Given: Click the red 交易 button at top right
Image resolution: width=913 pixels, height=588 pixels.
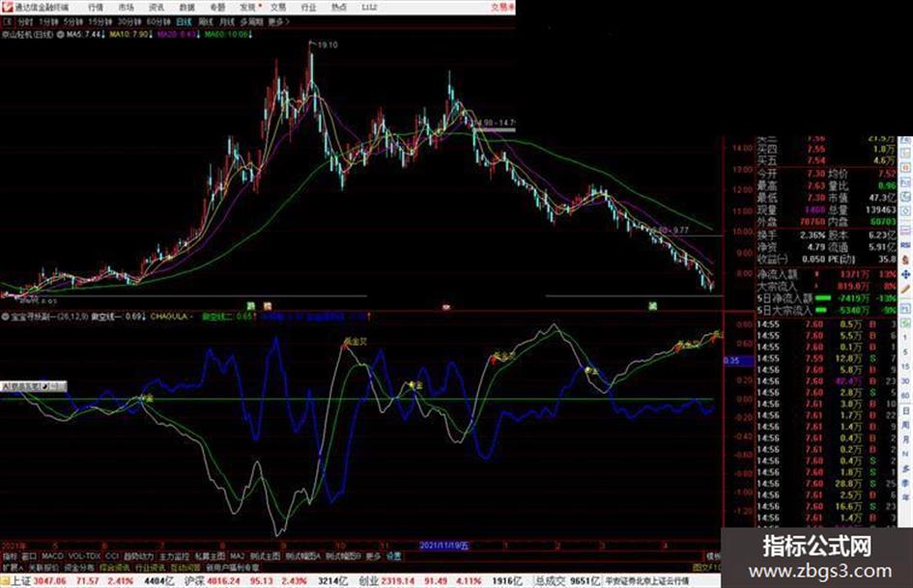Looking at the screenshot, I should point(502,7).
